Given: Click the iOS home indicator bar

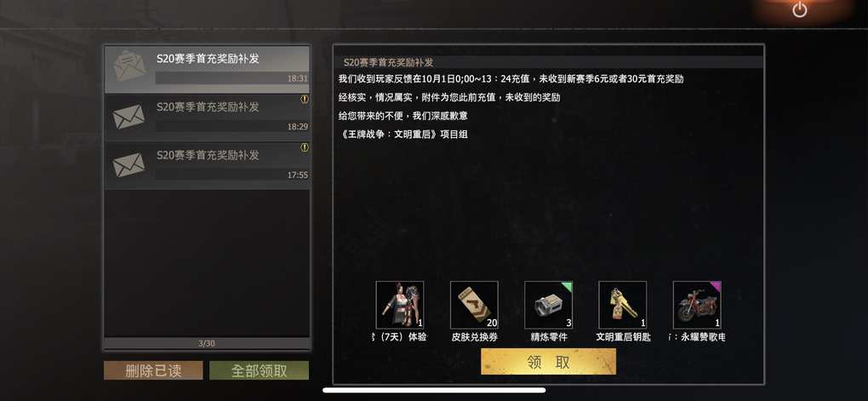Looking at the screenshot, I should (x=434, y=391).
